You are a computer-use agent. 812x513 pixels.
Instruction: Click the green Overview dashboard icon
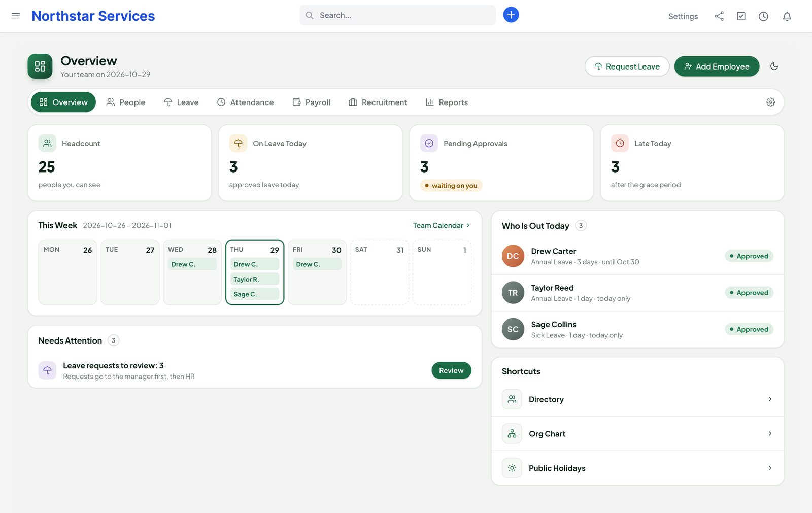click(40, 66)
